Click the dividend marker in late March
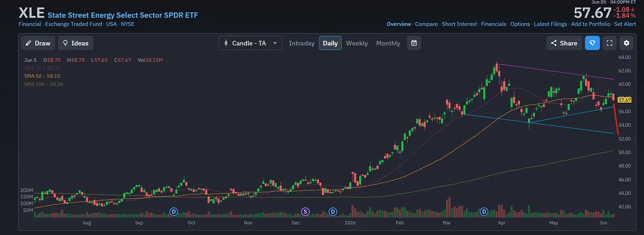Viewport: 644px width, 235px height. (x=484, y=211)
